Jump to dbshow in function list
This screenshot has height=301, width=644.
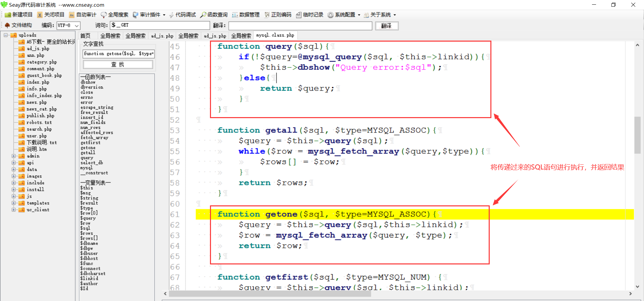[88, 82]
